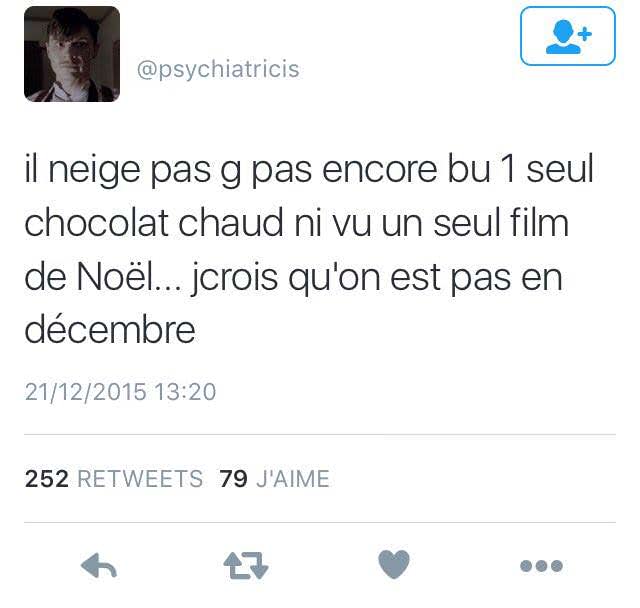Click the word décembre in the tweet
The image size is (640, 608).
click(x=110, y=330)
